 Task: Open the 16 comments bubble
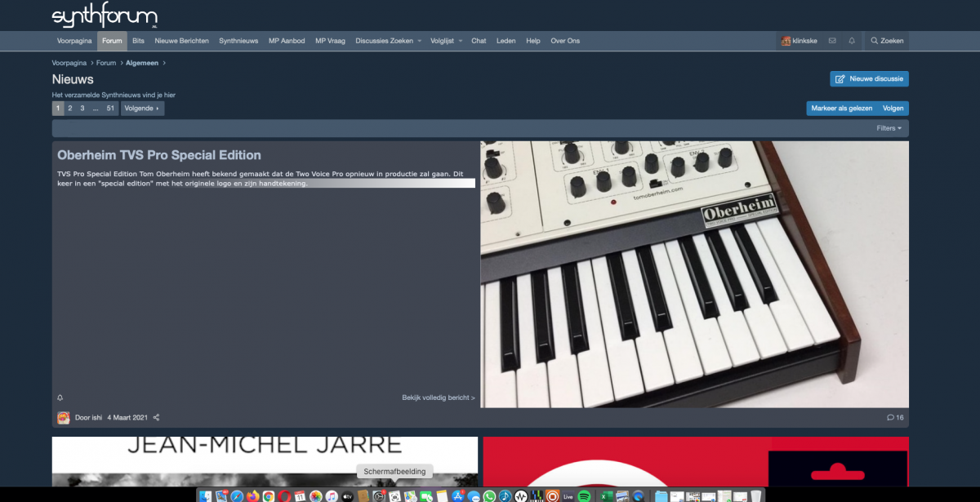point(895,418)
